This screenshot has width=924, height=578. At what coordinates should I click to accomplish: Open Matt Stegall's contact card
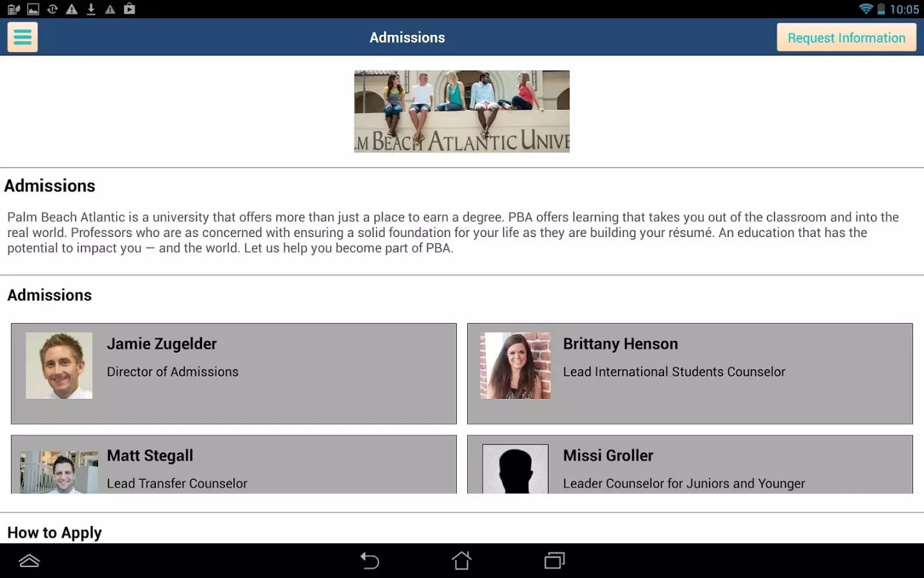point(234,464)
